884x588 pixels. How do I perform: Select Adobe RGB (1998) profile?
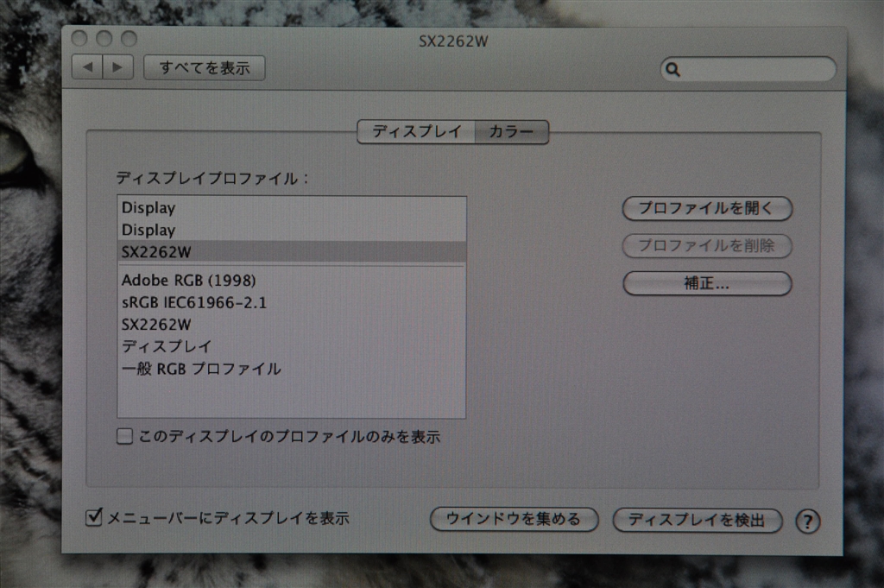pos(292,281)
